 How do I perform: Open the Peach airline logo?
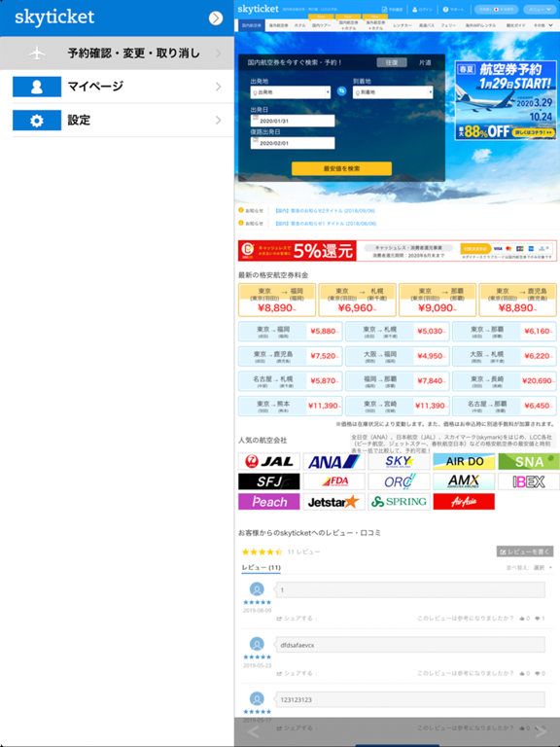(x=269, y=501)
